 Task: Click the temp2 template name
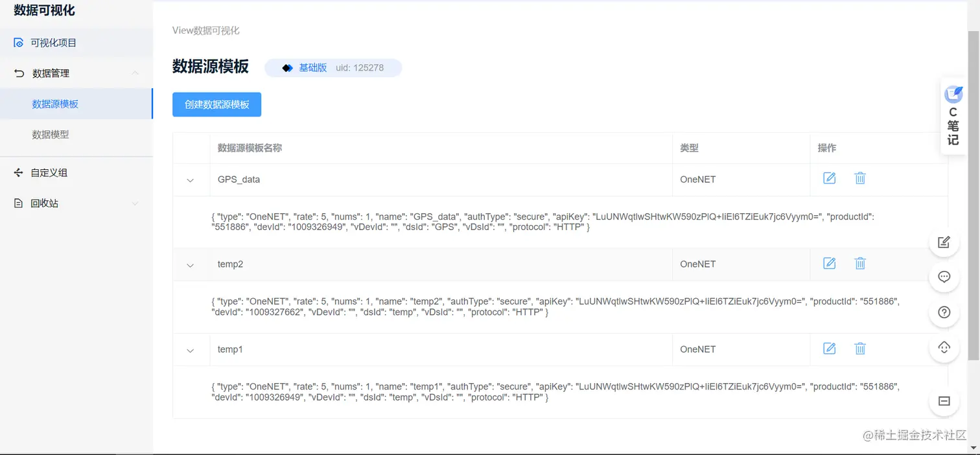230,264
